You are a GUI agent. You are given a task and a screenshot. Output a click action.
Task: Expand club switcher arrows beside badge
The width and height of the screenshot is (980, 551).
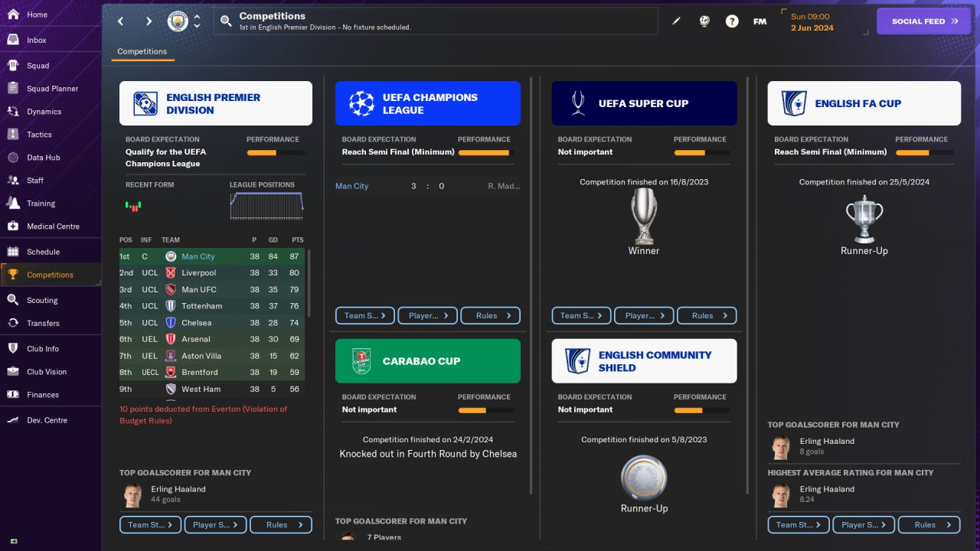point(197,21)
